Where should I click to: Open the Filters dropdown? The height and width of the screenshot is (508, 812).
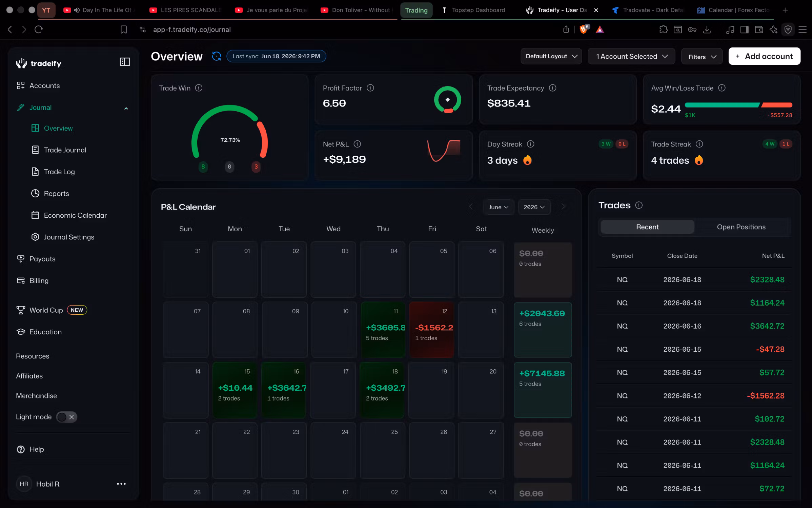coord(702,57)
